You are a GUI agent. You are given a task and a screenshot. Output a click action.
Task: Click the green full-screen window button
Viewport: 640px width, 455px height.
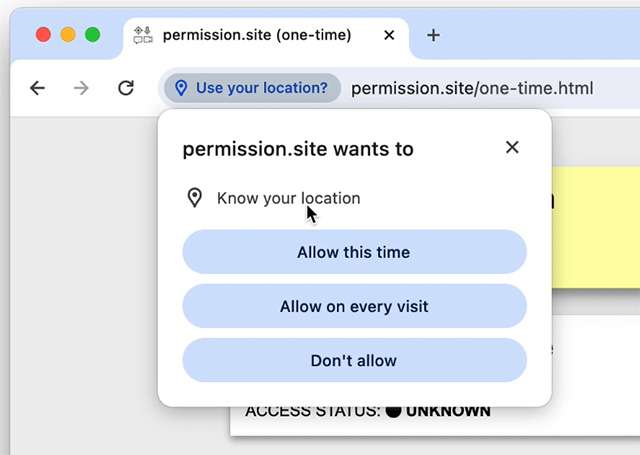(92, 35)
